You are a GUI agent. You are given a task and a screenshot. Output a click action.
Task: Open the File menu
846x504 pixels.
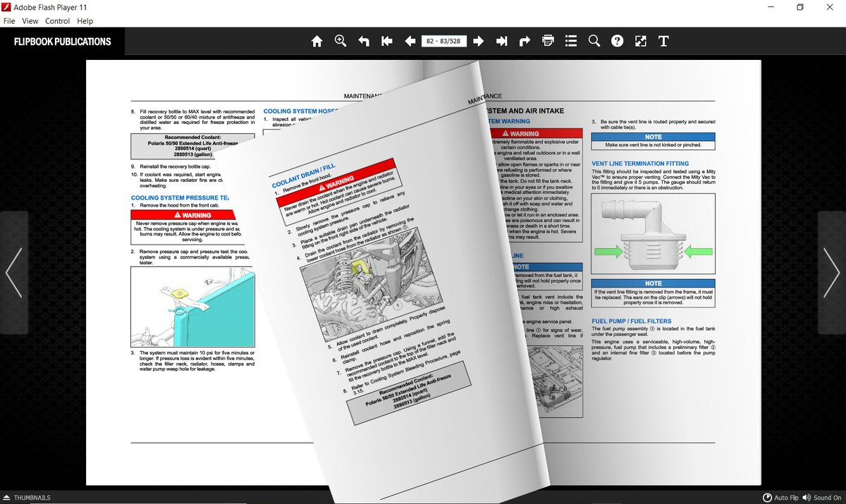tap(10, 21)
